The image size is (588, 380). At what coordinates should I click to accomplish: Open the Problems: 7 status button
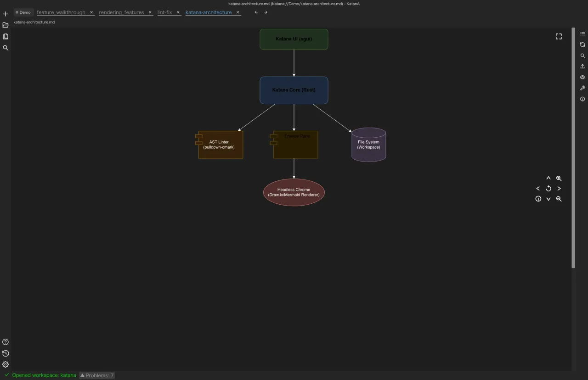click(97, 375)
